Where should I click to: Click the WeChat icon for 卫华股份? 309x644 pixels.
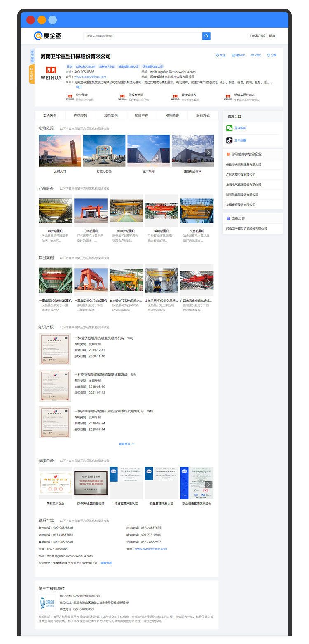click(229, 128)
